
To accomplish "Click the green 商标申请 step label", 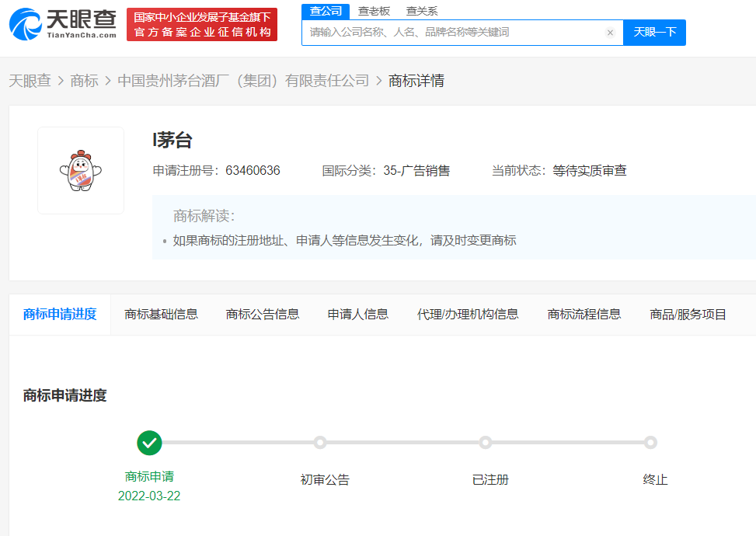I will 149,477.
